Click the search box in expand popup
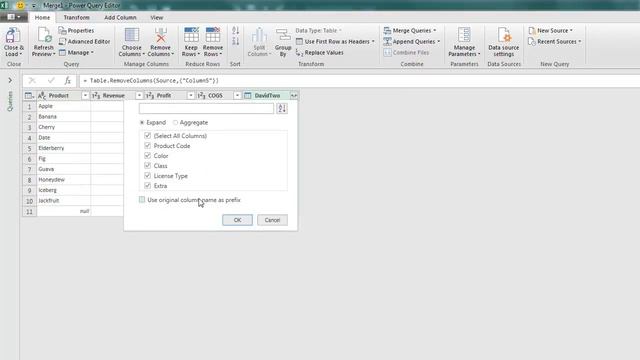The width and height of the screenshot is (640, 360). (x=206, y=109)
